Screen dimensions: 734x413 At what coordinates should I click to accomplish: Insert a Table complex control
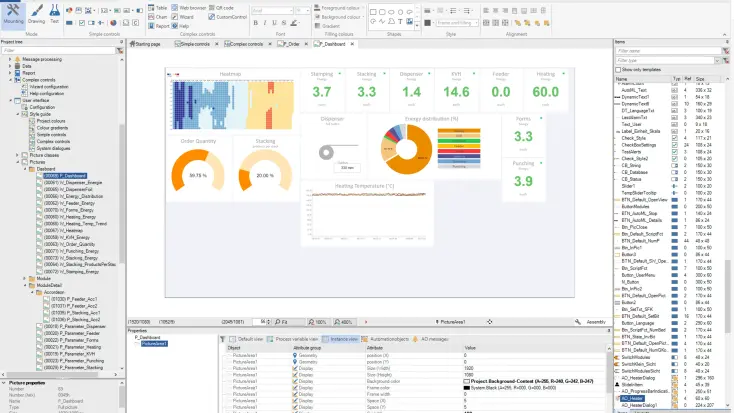click(x=157, y=7)
